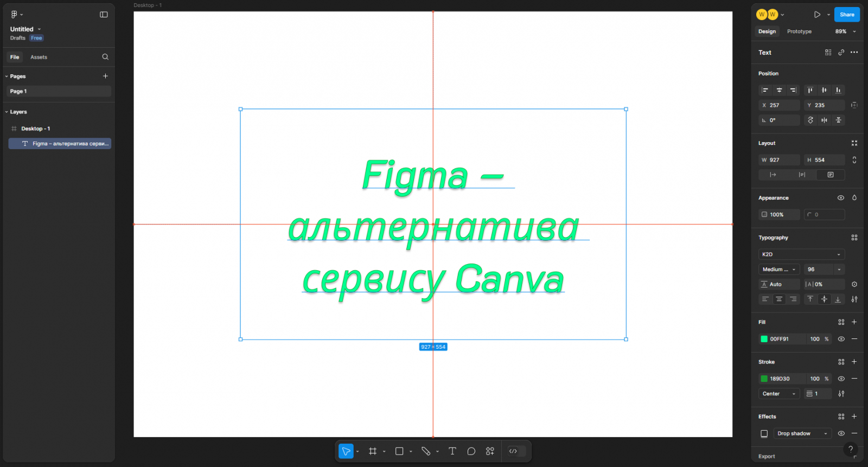Viewport: 868px width, 467px height.
Task: Align selection to the bottom
Action: point(838,90)
